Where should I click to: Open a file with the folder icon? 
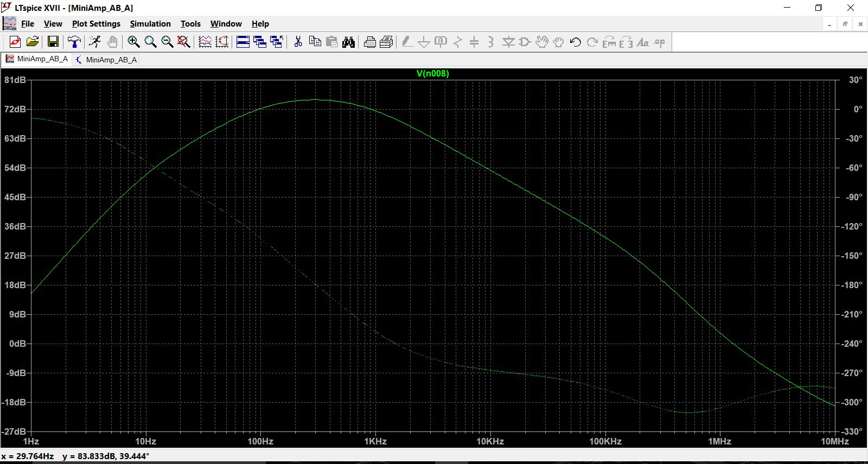pyautogui.click(x=33, y=42)
